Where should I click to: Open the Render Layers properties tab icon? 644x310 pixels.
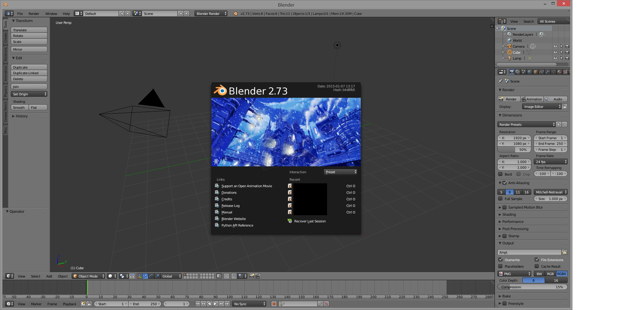click(518, 72)
